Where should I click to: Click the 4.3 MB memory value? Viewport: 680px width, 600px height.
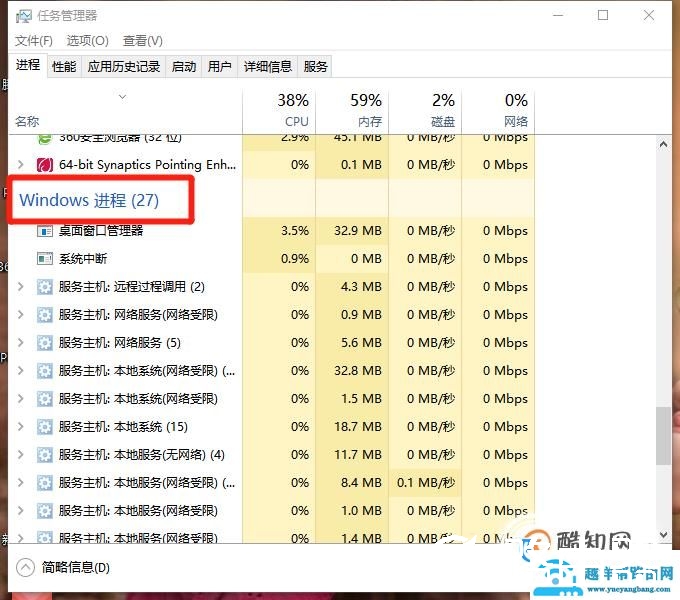tap(361, 287)
